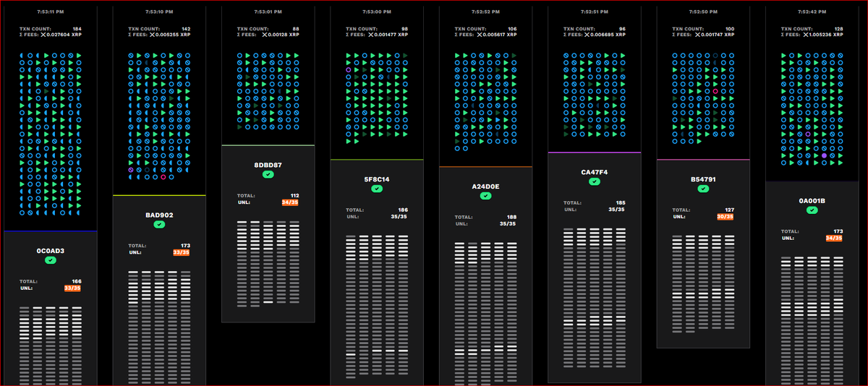The image size is (868, 386).
Task: Click the total value 188
Action: [x=512, y=217]
